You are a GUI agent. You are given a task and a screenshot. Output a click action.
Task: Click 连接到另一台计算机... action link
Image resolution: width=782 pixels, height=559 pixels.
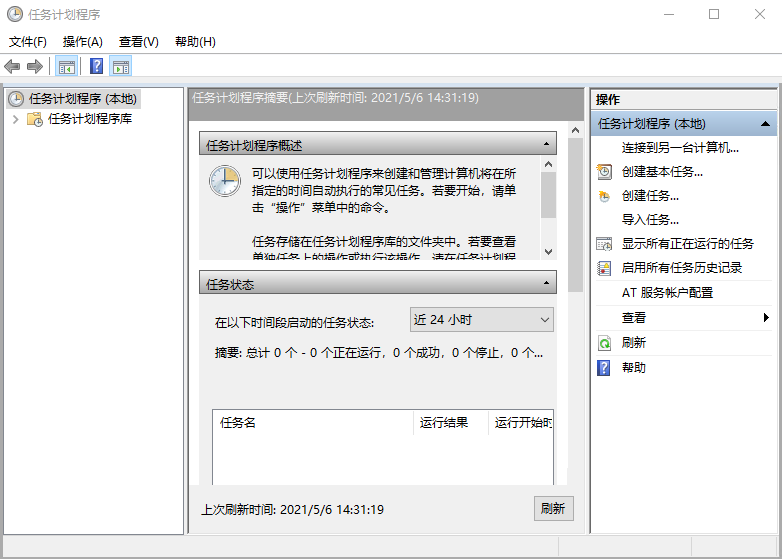[680, 148]
